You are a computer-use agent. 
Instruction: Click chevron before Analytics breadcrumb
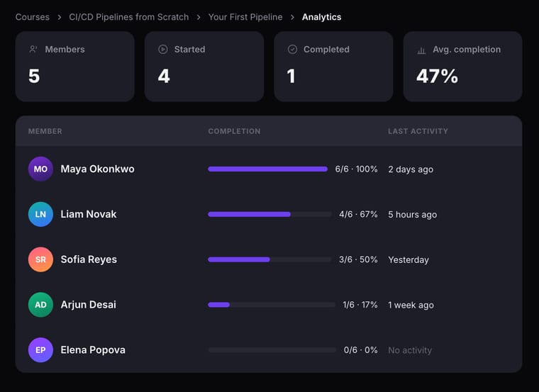(292, 17)
